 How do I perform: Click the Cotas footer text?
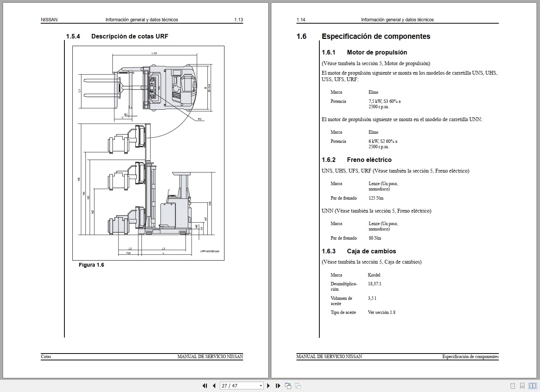(x=46, y=357)
